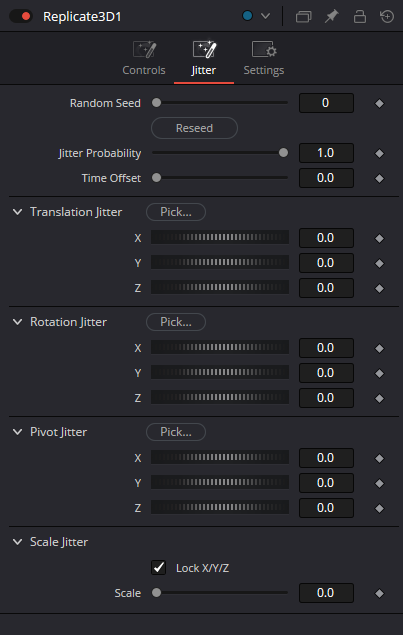Click Translation Jitter X value field
The height and width of the screenshot is (635, 403).
pos(326,238)
